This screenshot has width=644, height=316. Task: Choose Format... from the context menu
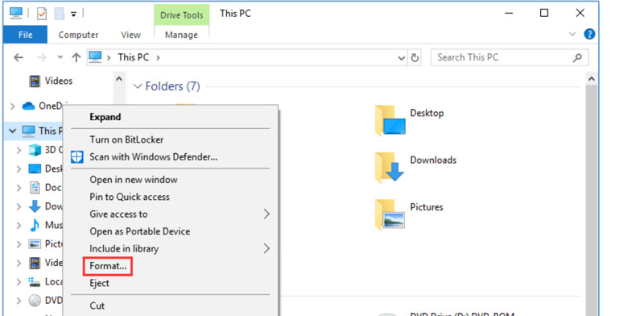point(108,266)
